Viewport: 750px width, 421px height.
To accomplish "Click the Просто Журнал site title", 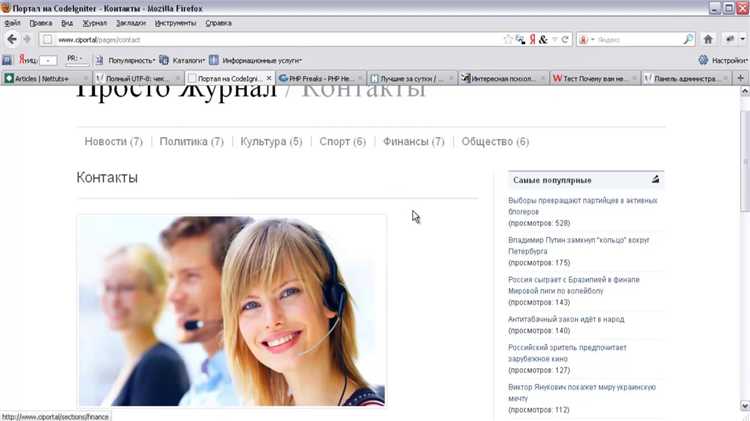I will (x=176, y=92).
